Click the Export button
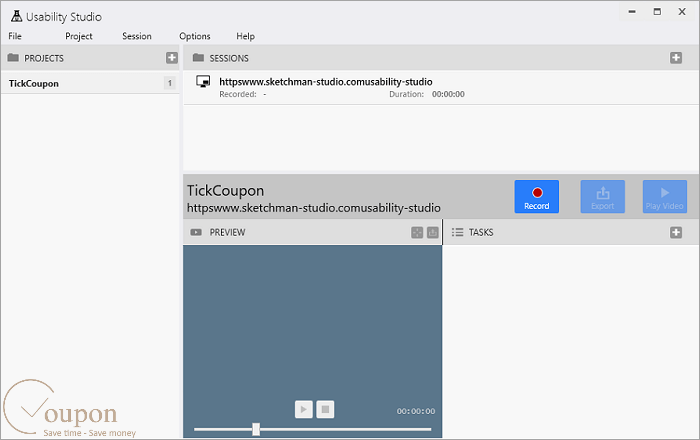This screenshot has height=440, width=700. 603,196
